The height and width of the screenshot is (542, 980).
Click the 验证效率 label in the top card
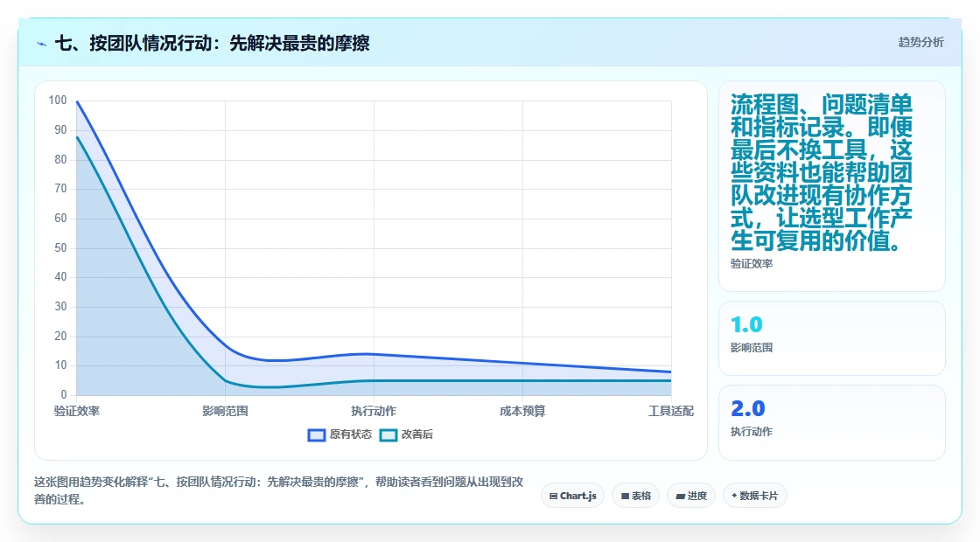(x=752, y=263)
